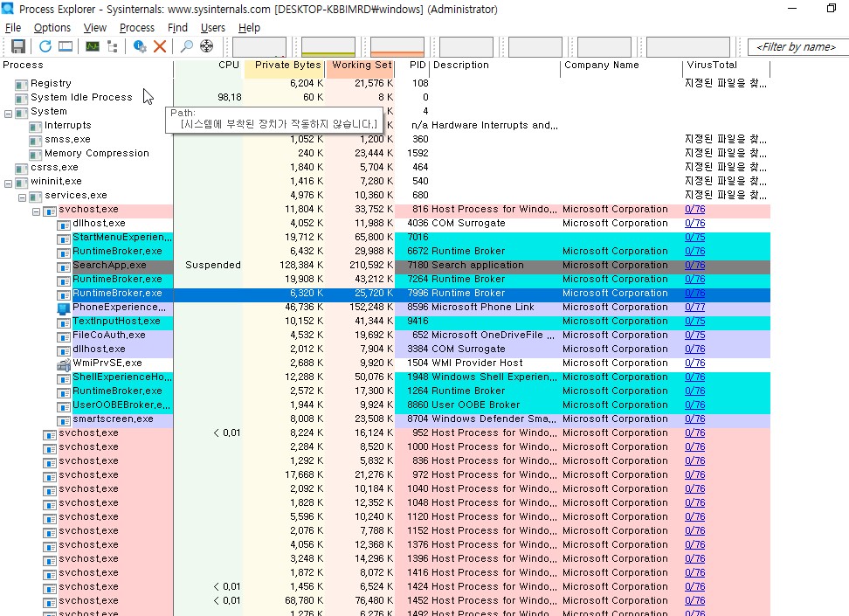Viewport: 849px width, 616px height.
Task: Click the green memory commit mini graph
Action: pos(328,47)
